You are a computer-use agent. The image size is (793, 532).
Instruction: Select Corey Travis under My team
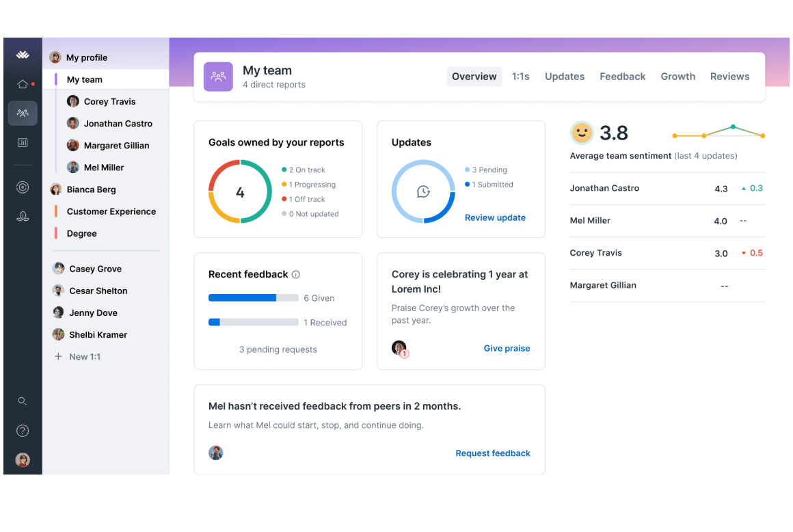[x=110, y=102]
